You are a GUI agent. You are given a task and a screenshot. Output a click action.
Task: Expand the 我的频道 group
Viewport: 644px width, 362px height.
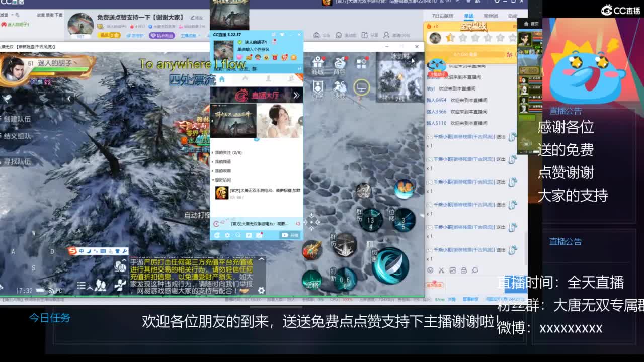pos(222,162)
